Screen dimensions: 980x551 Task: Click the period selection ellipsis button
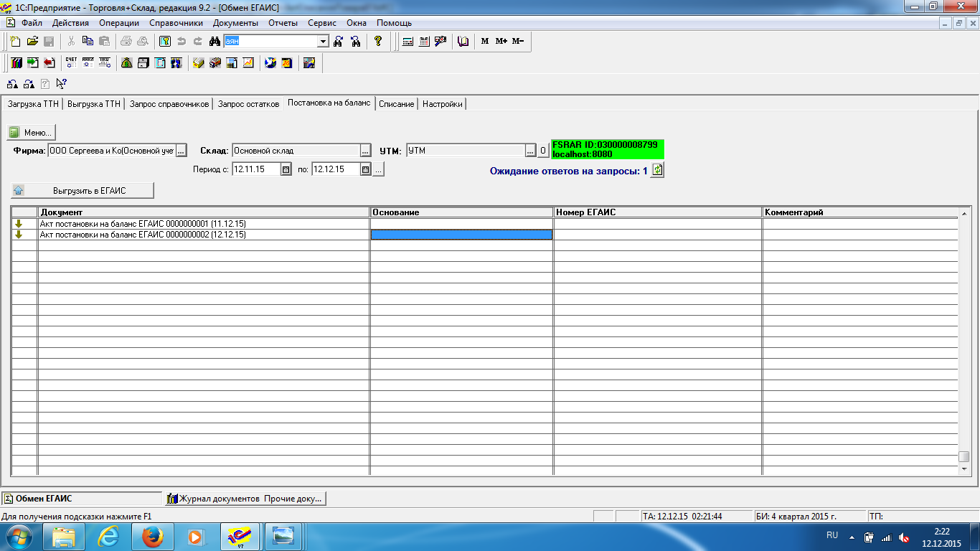point(378,170)
